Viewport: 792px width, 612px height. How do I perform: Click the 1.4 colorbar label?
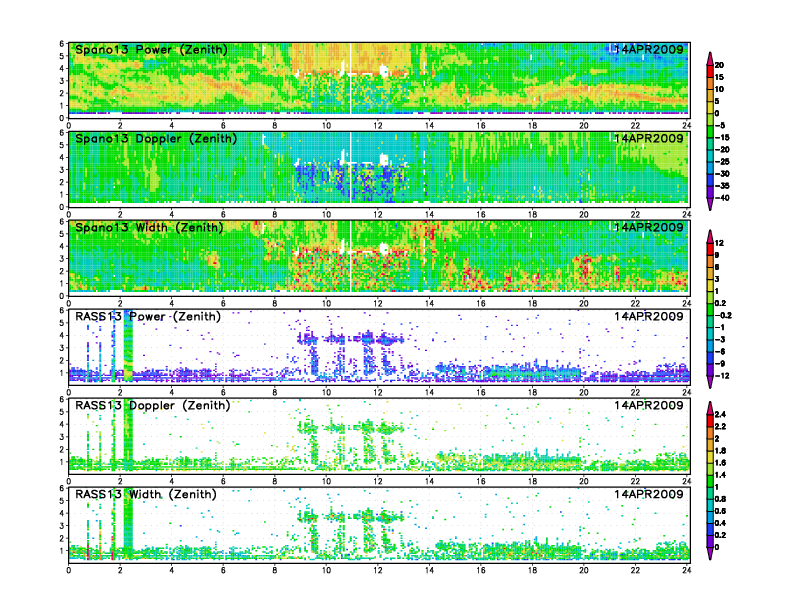[720, 475]
